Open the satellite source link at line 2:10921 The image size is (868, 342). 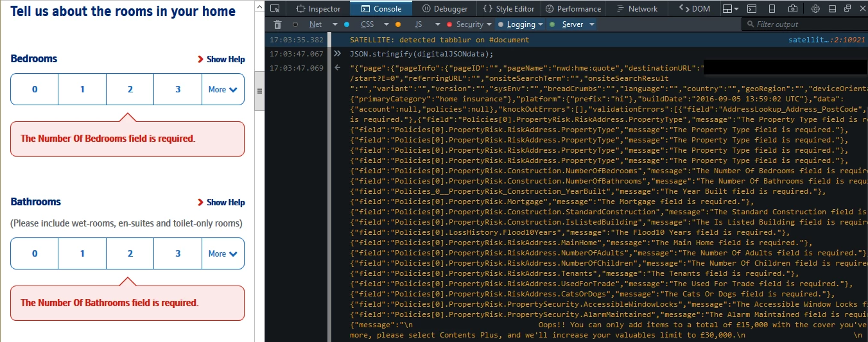[826, 40]
